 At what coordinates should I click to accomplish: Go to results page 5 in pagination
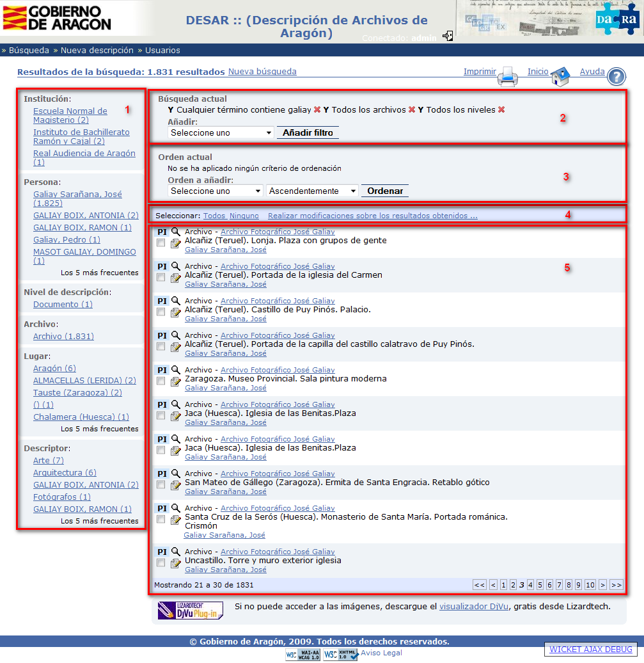540,585
